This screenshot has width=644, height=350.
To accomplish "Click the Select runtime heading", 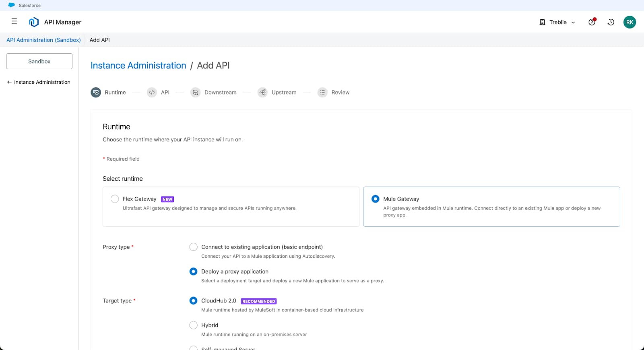I will point(123,179).
